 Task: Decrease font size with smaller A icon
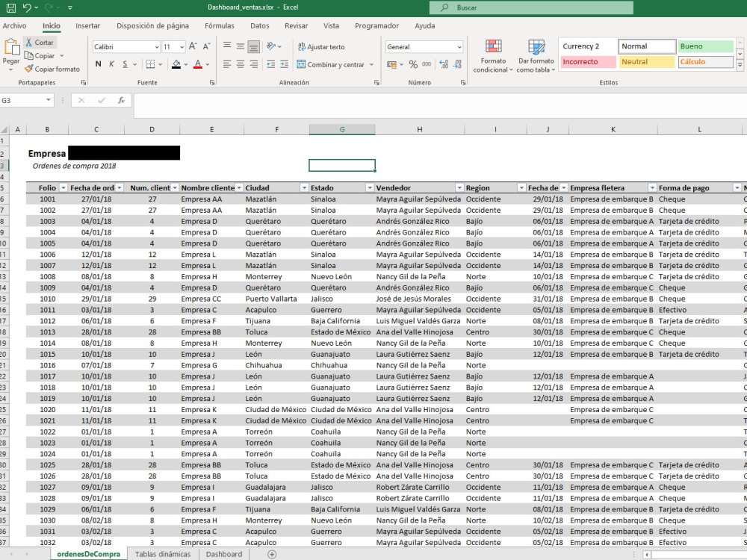pos(207,46)
